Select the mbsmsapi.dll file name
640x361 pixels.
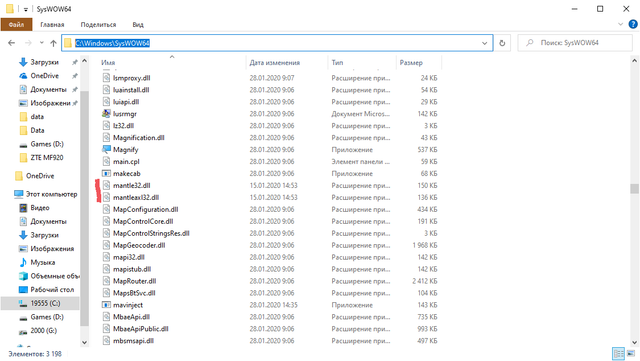pos(133,341)
